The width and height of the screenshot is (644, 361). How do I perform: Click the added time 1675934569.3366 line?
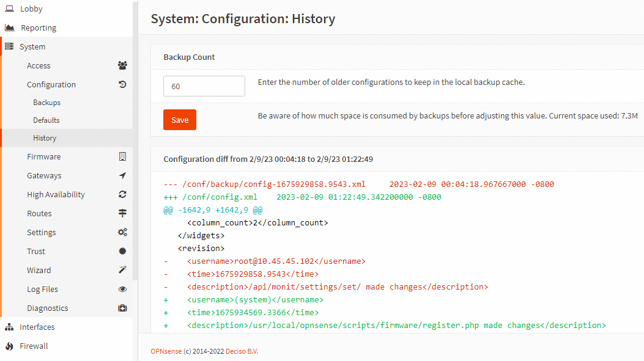(x=241, y=313)
